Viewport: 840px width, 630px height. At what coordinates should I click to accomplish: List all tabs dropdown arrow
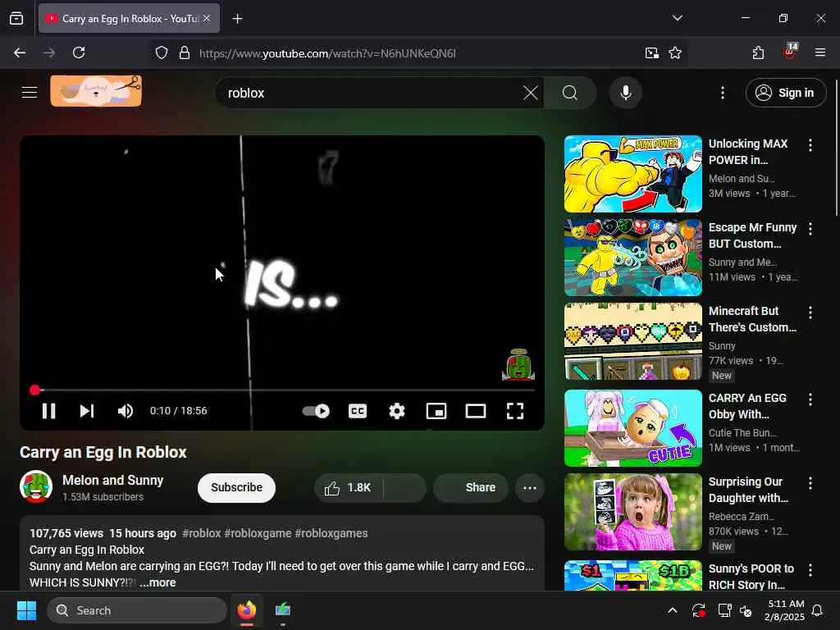pyautogui.click(x=677, y=18)
